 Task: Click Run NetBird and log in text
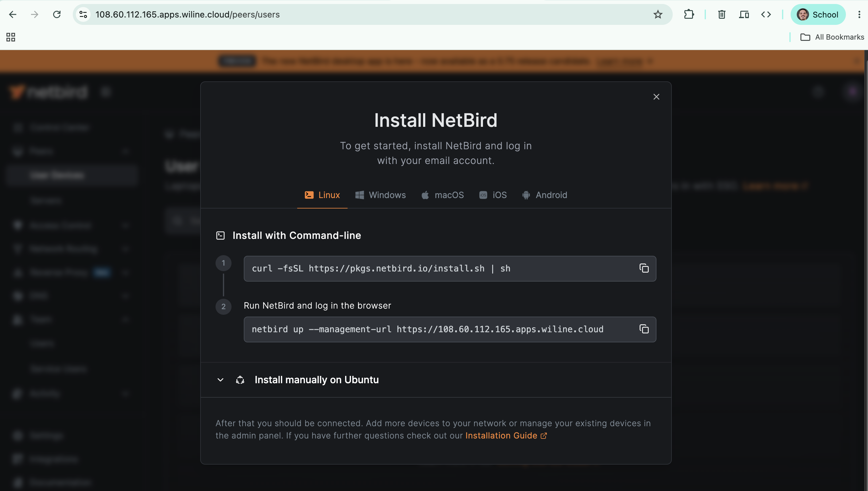317,306
